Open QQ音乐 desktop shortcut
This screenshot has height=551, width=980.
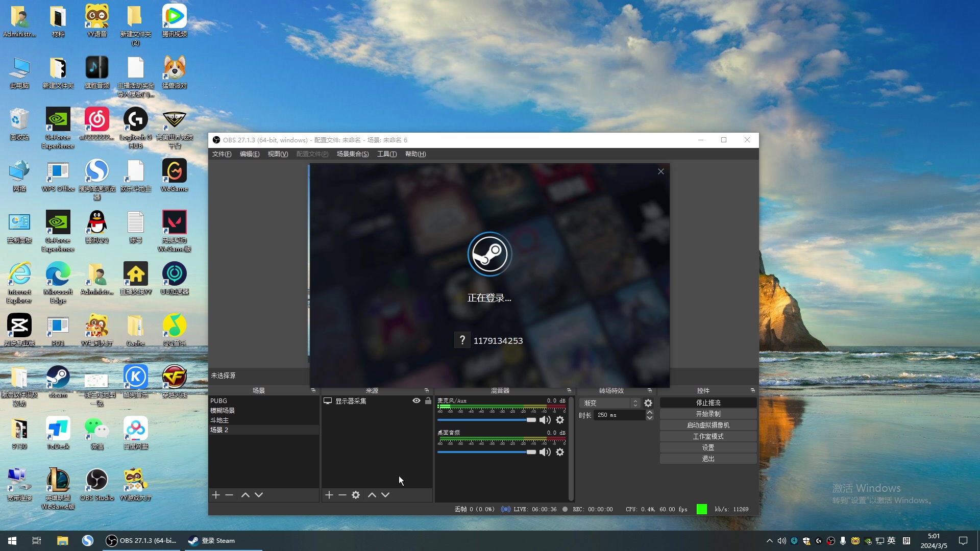(174, 331)
